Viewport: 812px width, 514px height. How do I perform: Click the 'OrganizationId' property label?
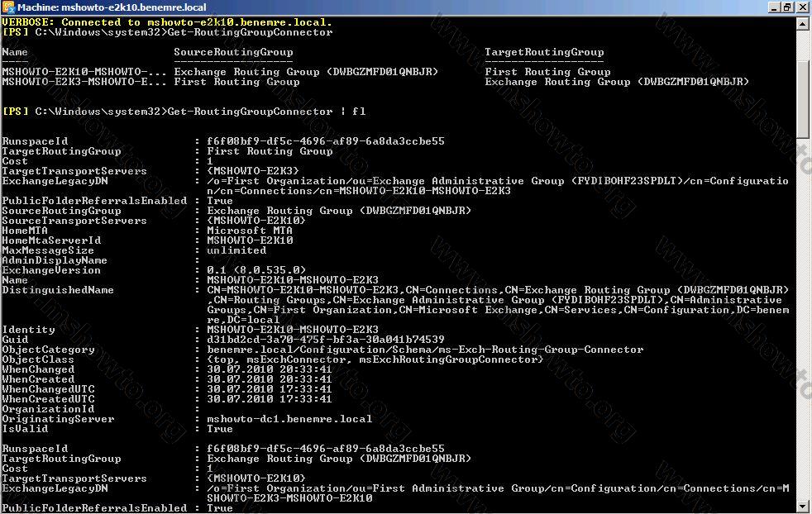click(x=48, y=409)
